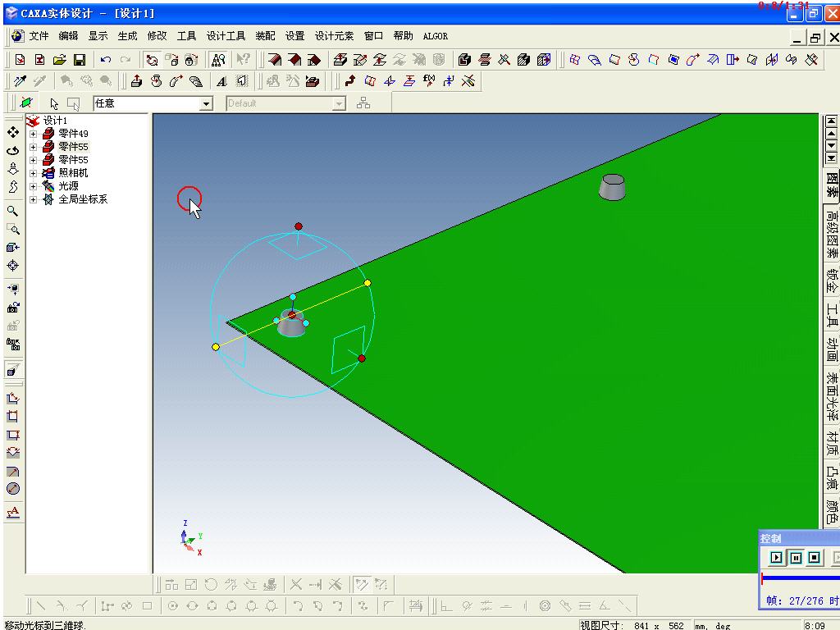This screenshot has height=630, width=840.
Task: Click the red TriBall handle at top
Action: (x=299, y=226)
